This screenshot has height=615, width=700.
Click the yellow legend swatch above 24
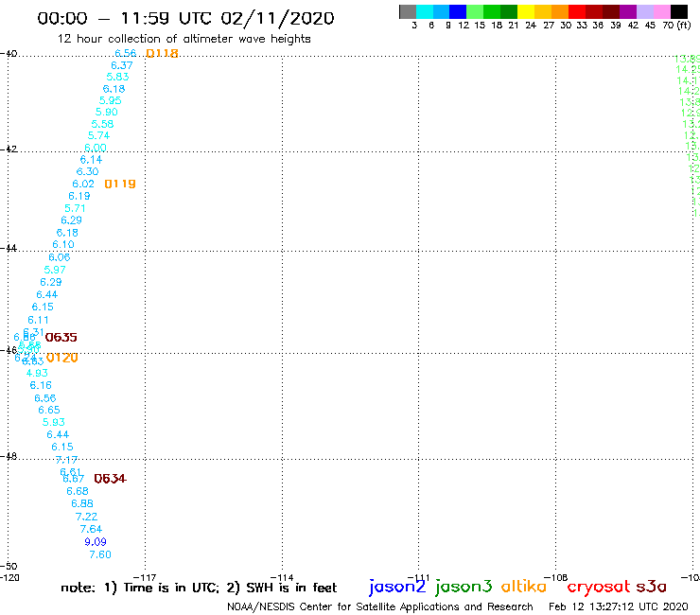pyautogui.click(x=526, y=12)
